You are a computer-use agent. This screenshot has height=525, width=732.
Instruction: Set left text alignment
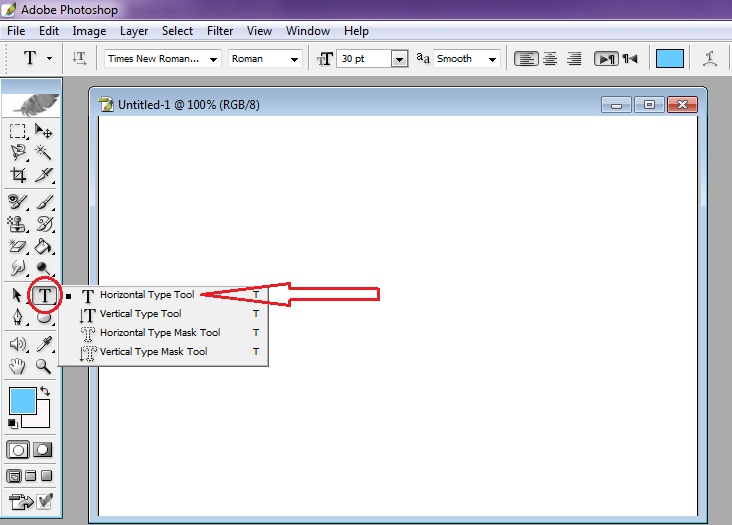[526, 59]
